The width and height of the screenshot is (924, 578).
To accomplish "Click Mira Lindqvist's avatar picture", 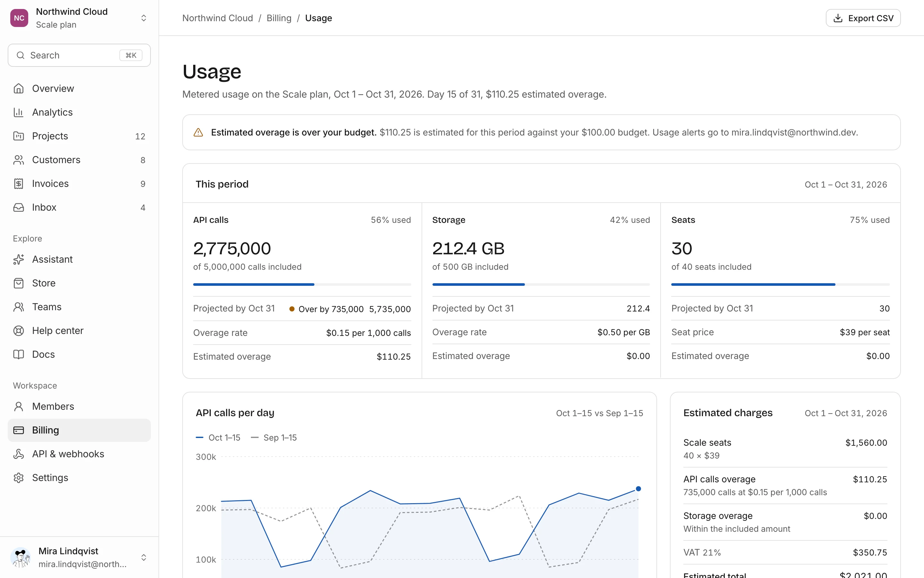I will [x=21, y=557].
